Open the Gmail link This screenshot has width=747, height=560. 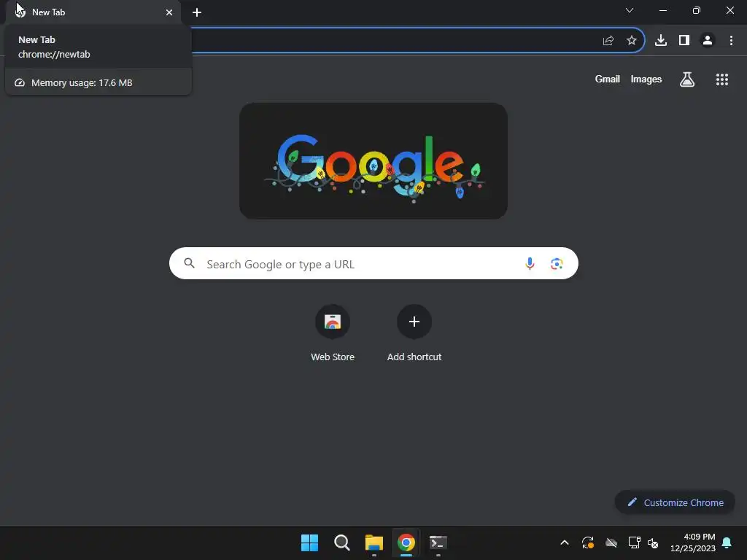click(608, 79)
